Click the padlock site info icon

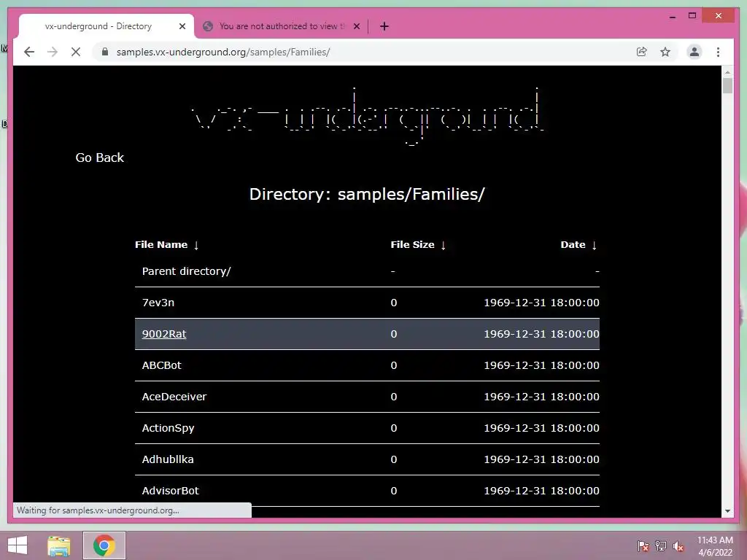click(x=105, y=52)
